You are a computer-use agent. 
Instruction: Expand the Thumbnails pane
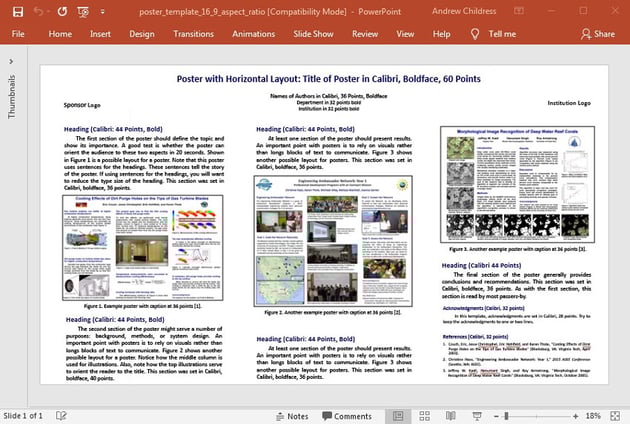pos(11,62)
